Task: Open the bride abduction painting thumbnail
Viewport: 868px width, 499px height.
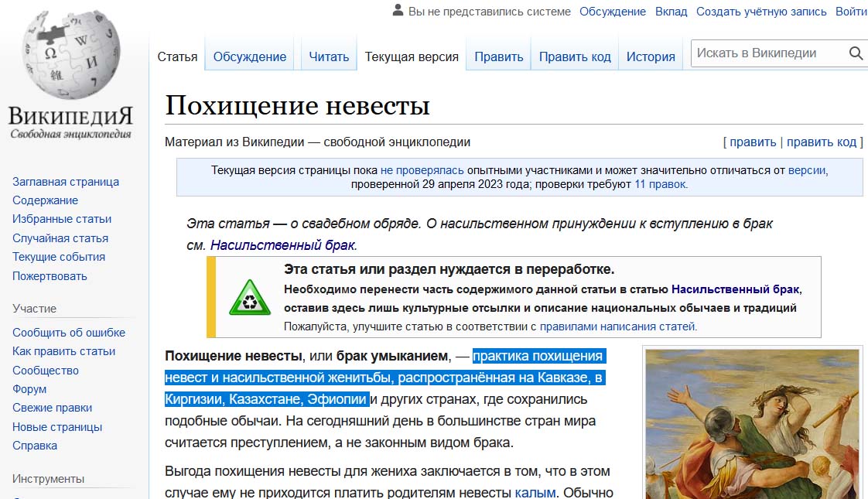Action: coord(752,424)
